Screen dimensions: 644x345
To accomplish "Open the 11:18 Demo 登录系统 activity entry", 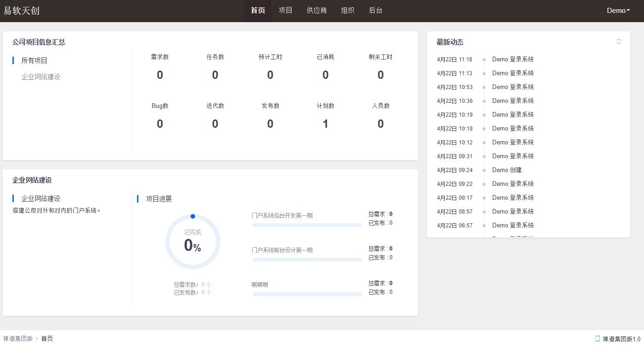I will pyautogui.click(x=513, y=59).
